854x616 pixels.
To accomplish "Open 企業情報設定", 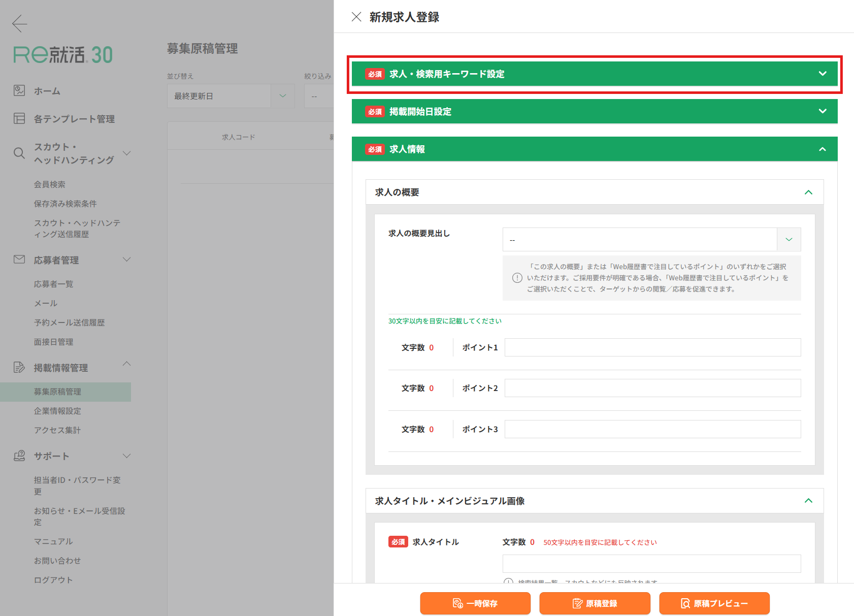I will pos(57,411).
